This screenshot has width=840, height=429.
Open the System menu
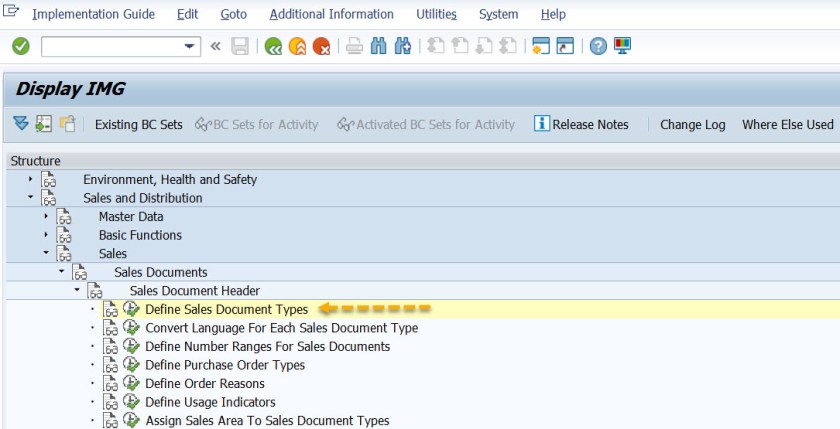(x=499, y=14)
